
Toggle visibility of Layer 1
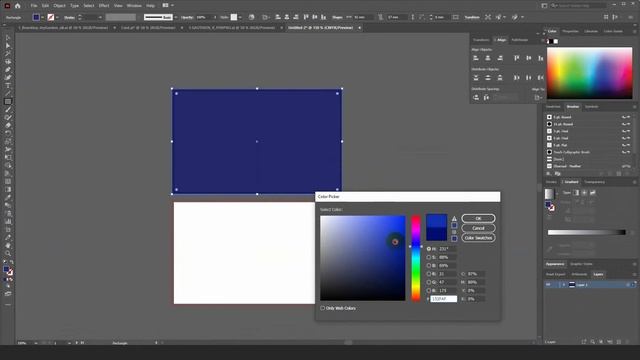coord(549,284)
